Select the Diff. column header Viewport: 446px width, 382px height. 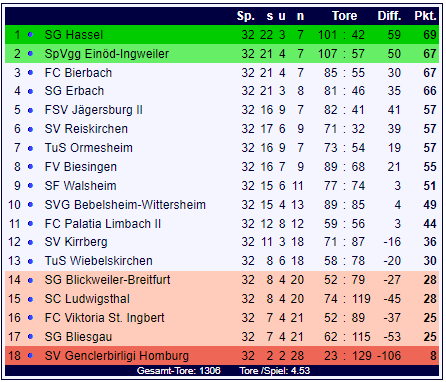[389, 16]
